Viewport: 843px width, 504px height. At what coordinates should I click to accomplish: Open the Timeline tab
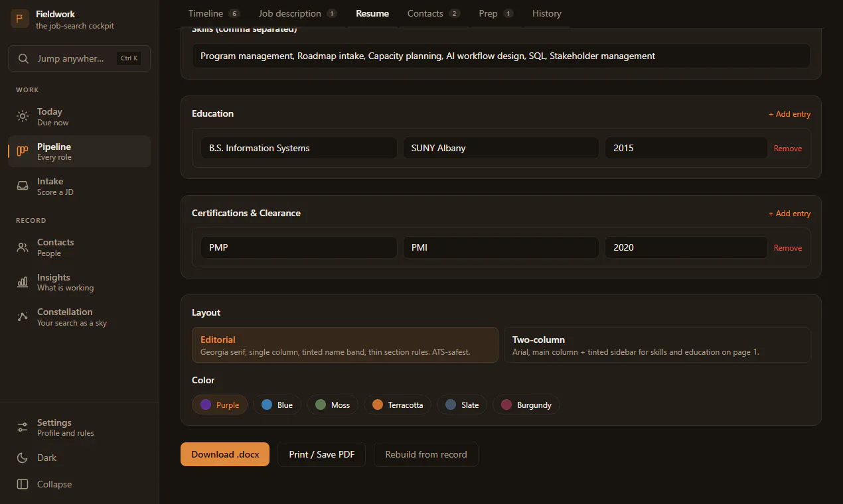214,13
